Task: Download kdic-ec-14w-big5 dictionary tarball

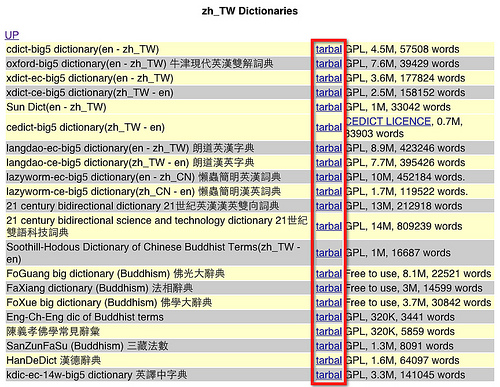Action: click(329, 375)
